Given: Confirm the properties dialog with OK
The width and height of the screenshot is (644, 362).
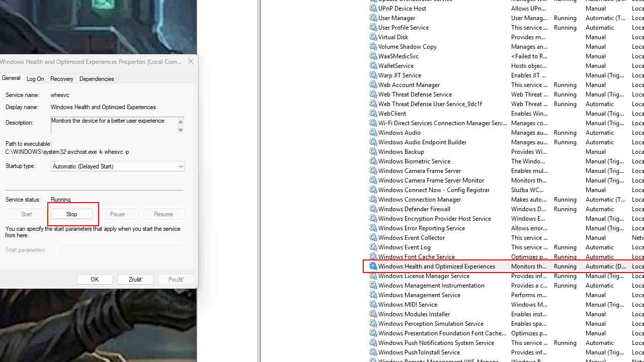Looking at the screenshot, I should [95, 280].
